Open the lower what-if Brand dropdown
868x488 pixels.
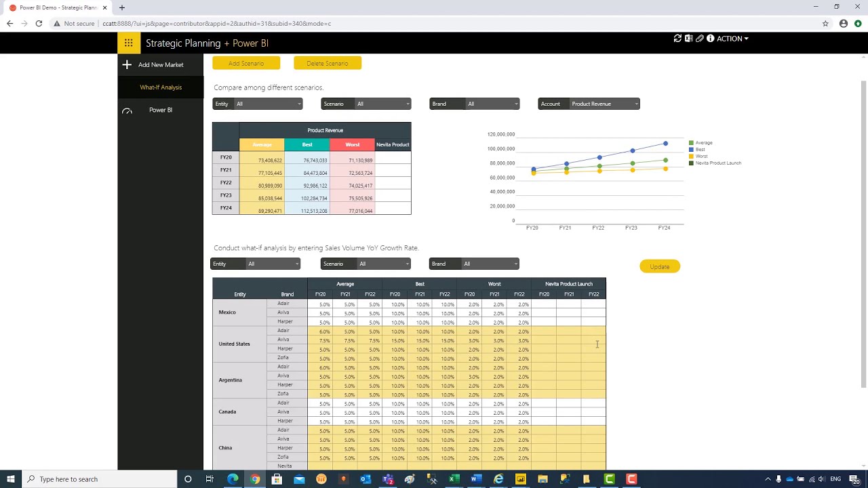(x=474, y=264)
